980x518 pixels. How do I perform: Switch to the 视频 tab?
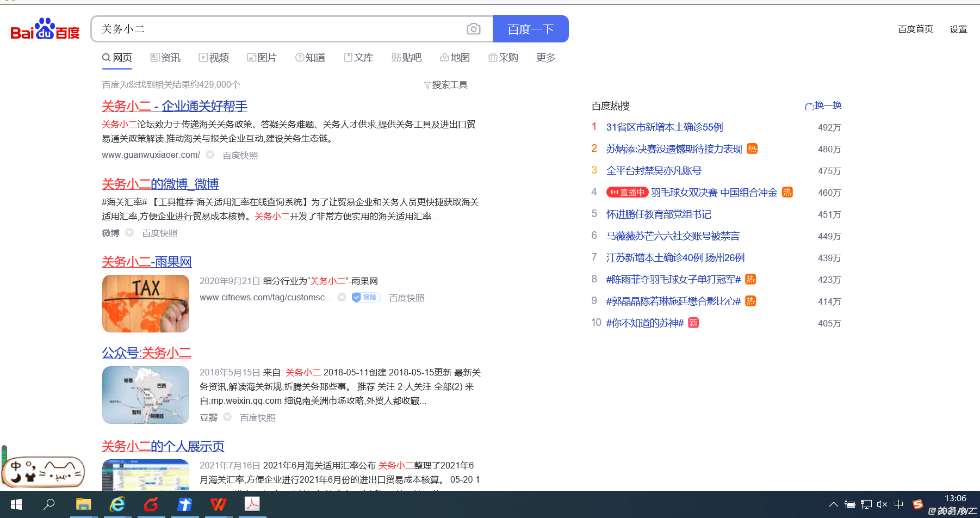pos(214,58)
